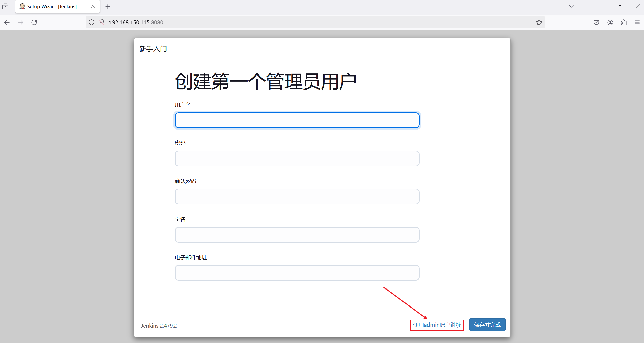
Task: Close the Setup Wizard [Jenkins] tab
Action: (93, 6)
